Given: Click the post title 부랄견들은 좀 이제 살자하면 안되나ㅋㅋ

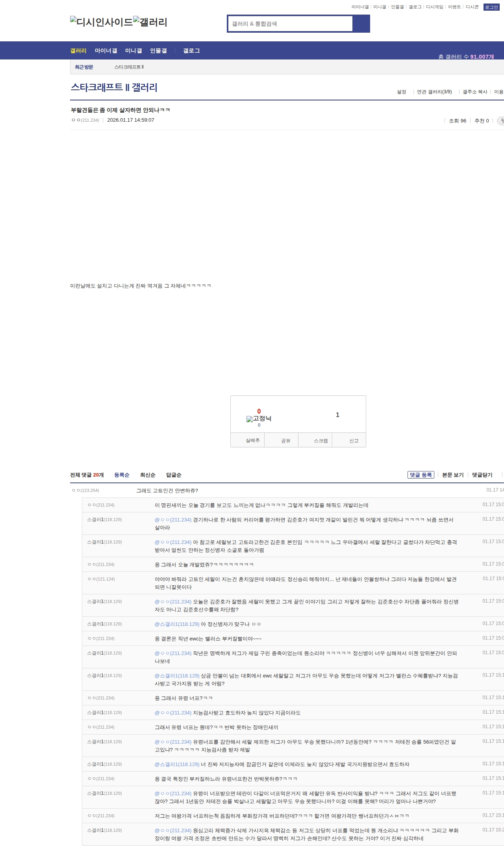Looking at the screenshot, I should pos(120,110).
